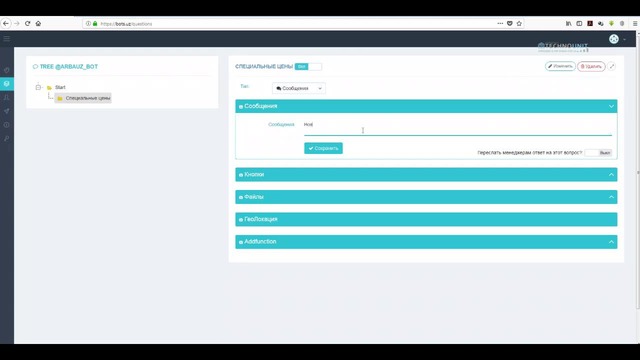Select Специальные цены tree item
Screen dimensions: 640x360
point(83,98)
